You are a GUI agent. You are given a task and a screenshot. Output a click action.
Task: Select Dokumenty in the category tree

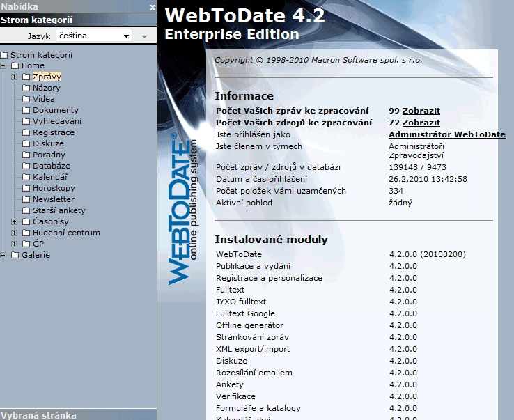point(55,110)
